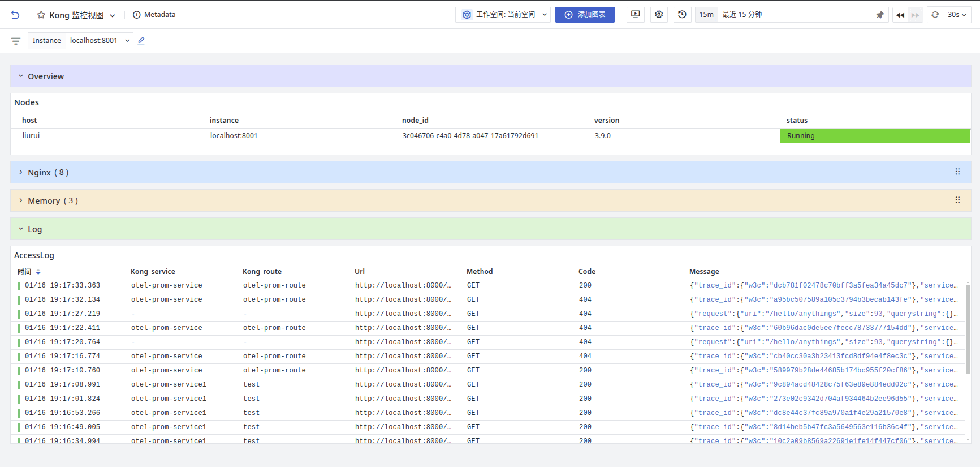Click the back arrow icon
The width and height of the screenshot is (980, 467).
coord(15,15)
